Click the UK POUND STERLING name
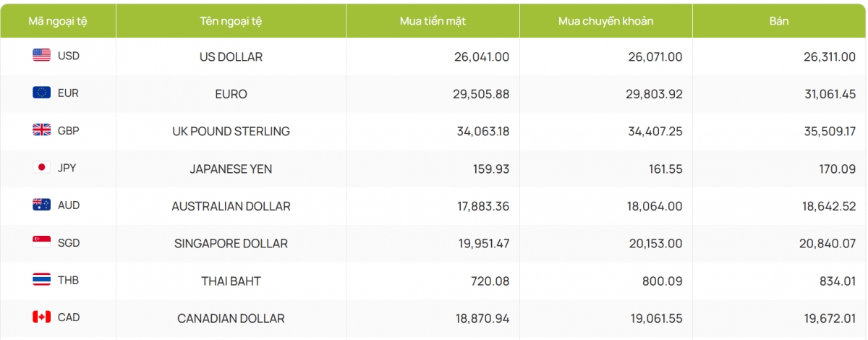The height and width of the screenshot is (340, 868). 231,131
